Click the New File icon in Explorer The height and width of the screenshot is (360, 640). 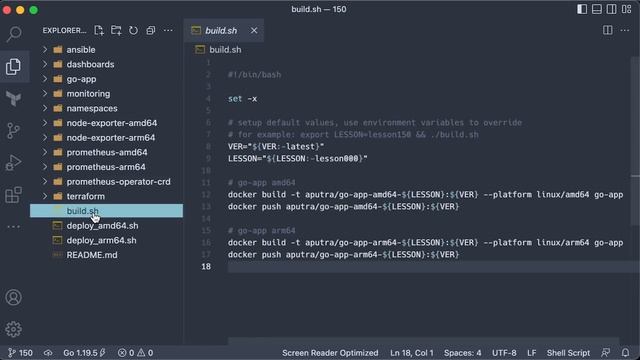(x=99, y=30)
